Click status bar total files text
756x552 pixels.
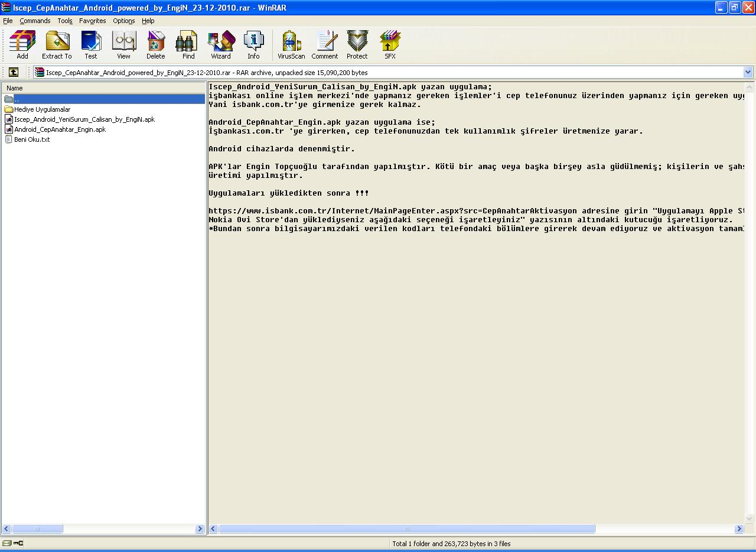click(x=451, y=544)
